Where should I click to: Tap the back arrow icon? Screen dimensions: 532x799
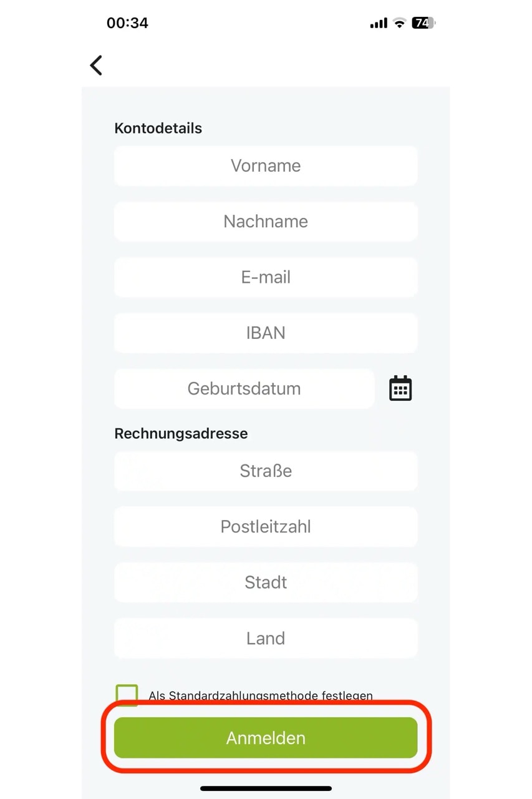pyautogui.click(x=96, y=65)
